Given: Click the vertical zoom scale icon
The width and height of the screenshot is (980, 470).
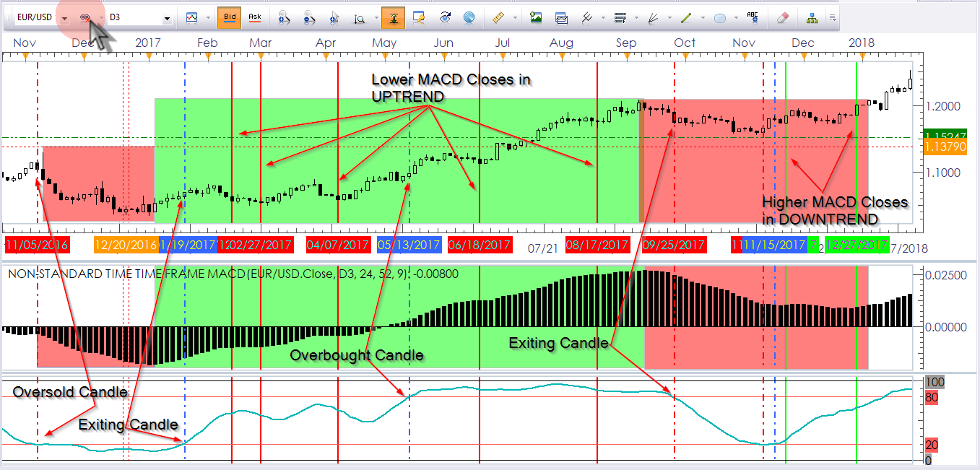Looking at the screenshot, I should pyautogui.click(x=359, y=17).
